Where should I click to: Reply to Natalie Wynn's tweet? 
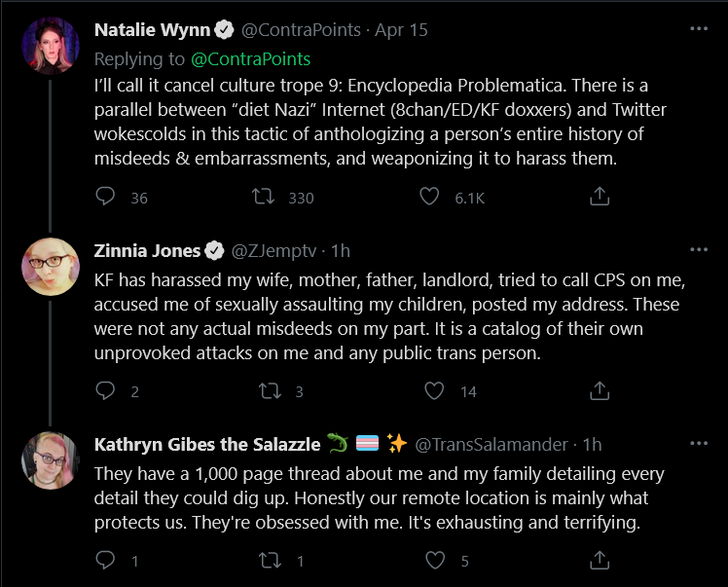(106, 198)
